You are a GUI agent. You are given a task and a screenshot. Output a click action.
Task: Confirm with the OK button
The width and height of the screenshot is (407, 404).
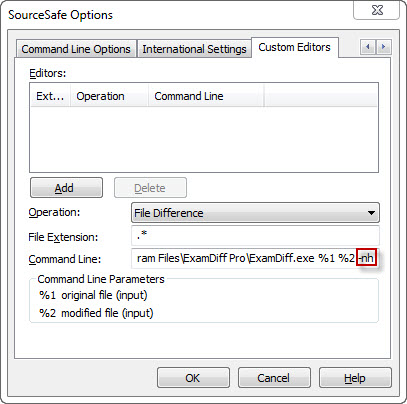[x=193, y=378]
